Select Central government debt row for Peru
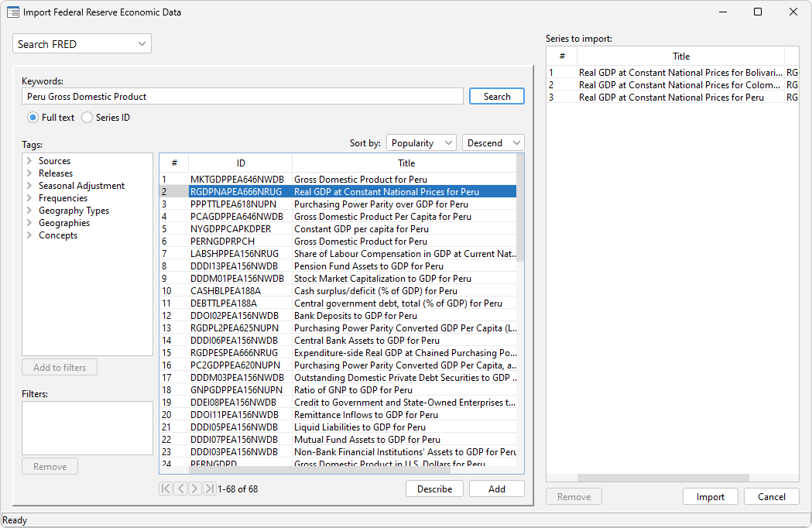Viewport: 812px width, 528px height. pyautogui.click(x=337, y=303)
